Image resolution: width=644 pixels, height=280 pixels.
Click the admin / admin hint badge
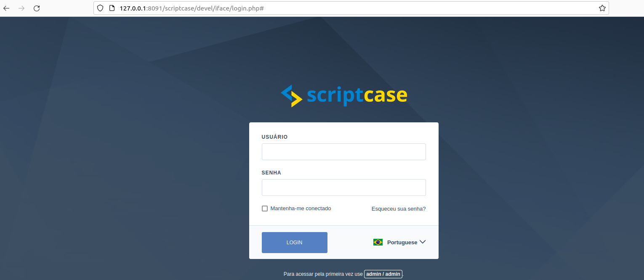pyautogui.click(x=383, y=274)
